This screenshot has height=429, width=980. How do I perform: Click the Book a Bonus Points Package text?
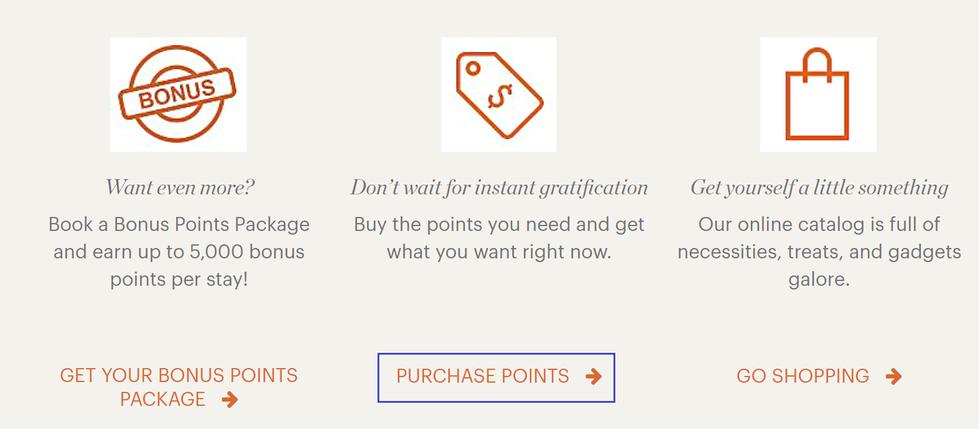179,252
